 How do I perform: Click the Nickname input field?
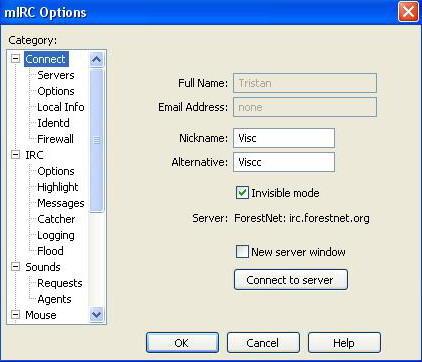(x=284, y=138)
